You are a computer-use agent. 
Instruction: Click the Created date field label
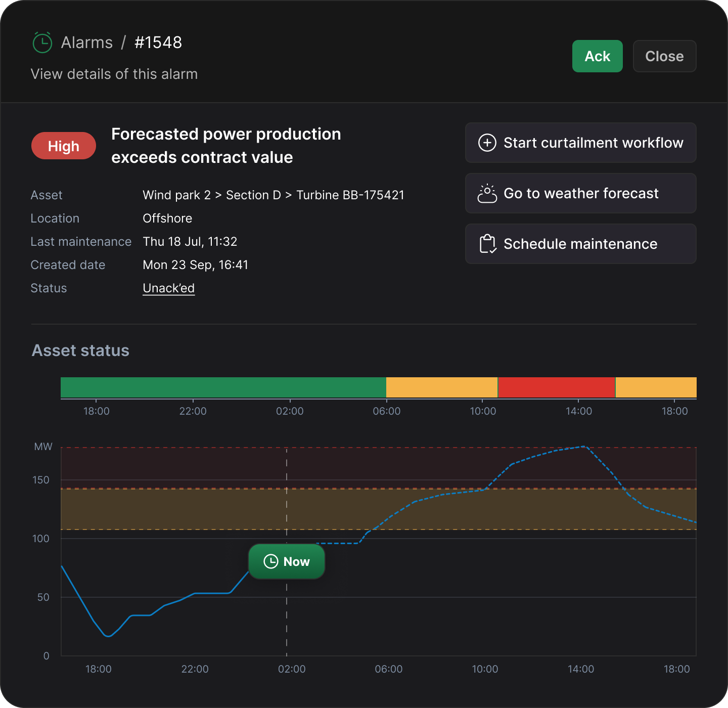tap(68, 265)
